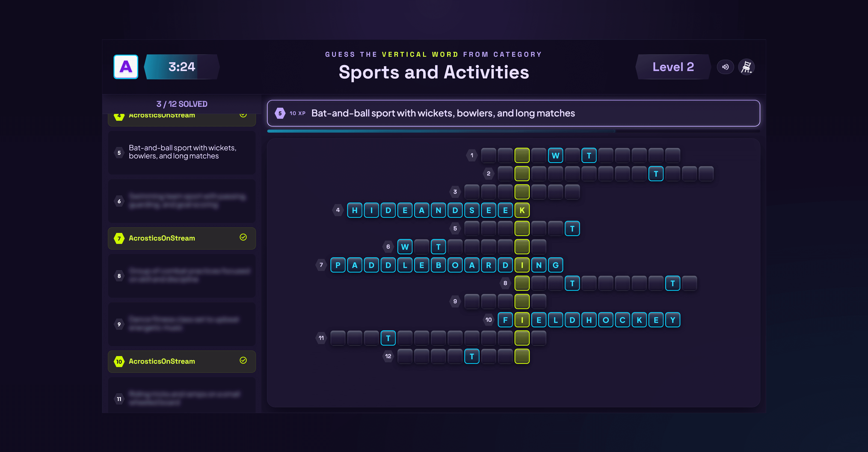Click row 5 number marker in grid
Viewport: 868px width, 452px height.
point(455,229)
